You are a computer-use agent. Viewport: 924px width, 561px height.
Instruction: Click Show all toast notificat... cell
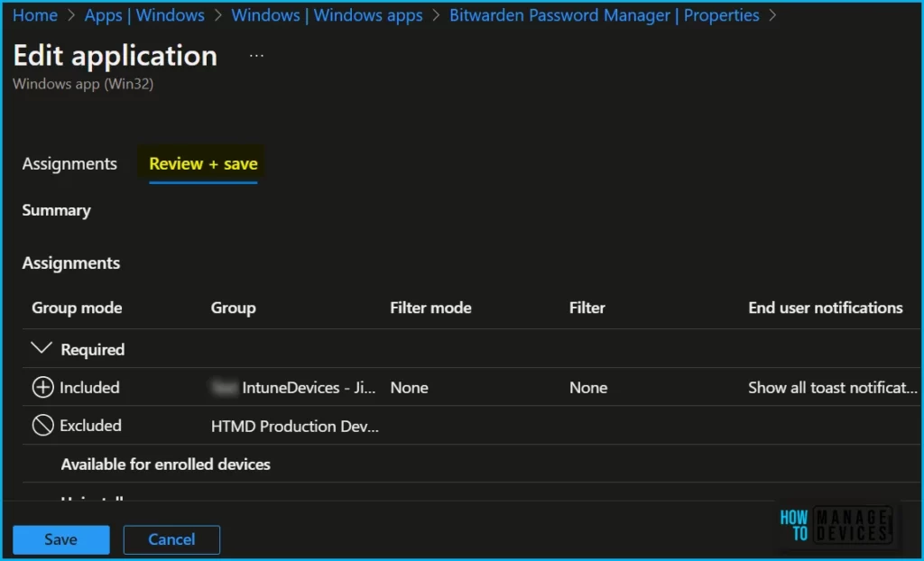(833, 388)
